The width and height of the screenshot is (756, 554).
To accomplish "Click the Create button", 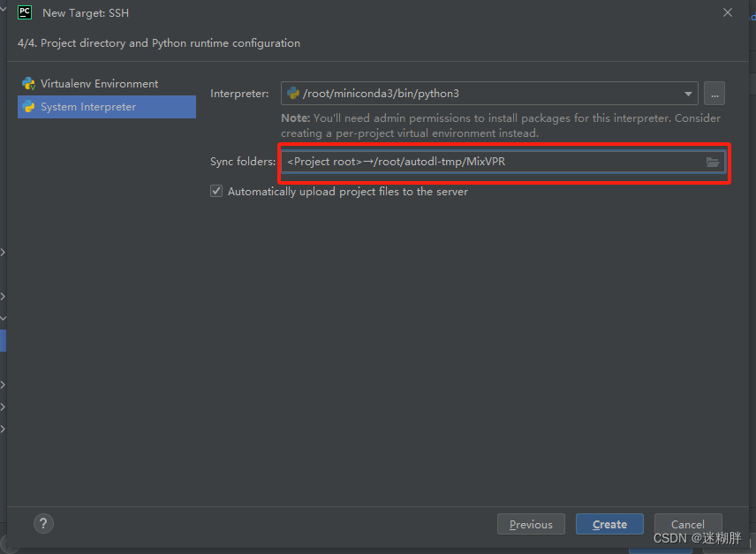I will pos(609,524).
